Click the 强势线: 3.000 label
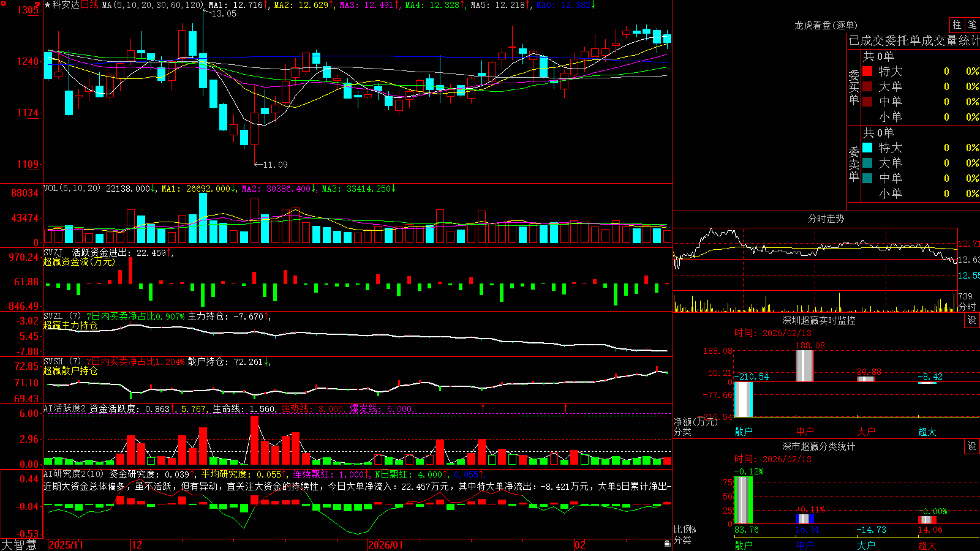The height and width of the screenshot is (551, 980). pyautogui.click(x=312, y=408)
